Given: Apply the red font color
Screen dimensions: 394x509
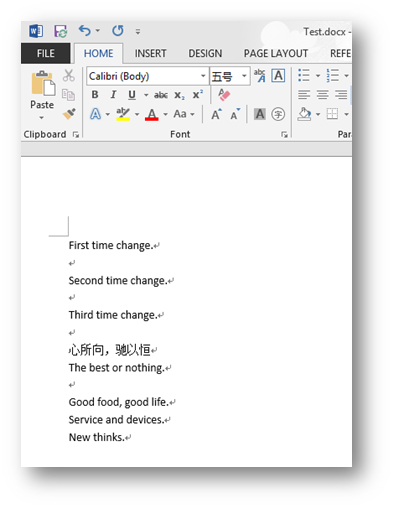Looking at the screenshot, I should click(152, 114).
